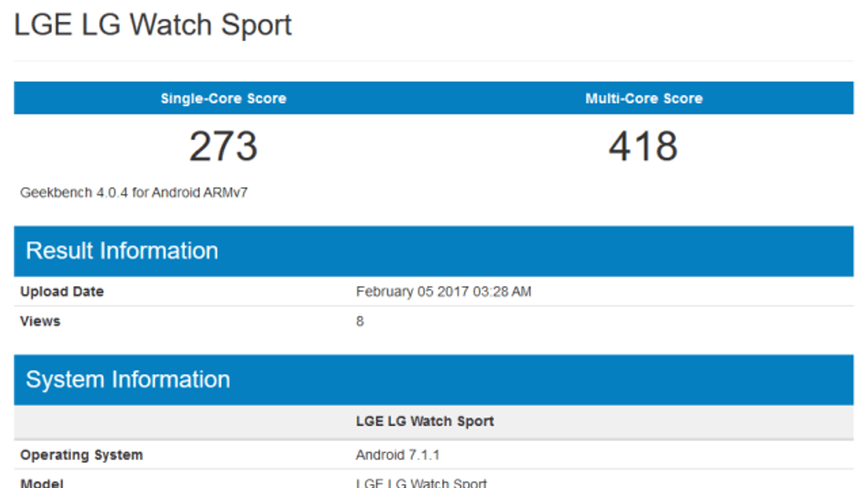This screenshot has height=488, width=868.
Task: Click the 'System Information' section header
Action: [x=433, y=380]
